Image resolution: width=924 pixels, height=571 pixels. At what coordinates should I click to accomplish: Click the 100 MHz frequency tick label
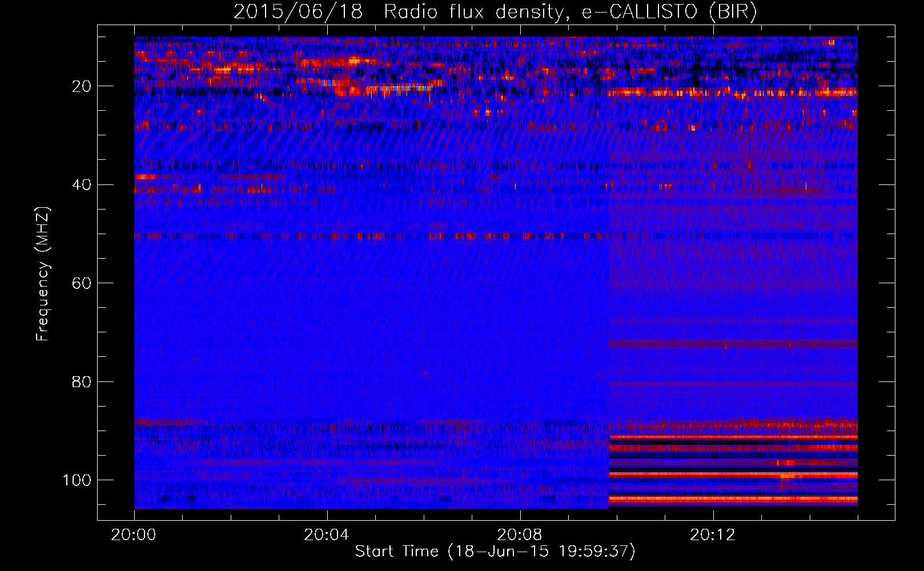click(x=78, y=480)
